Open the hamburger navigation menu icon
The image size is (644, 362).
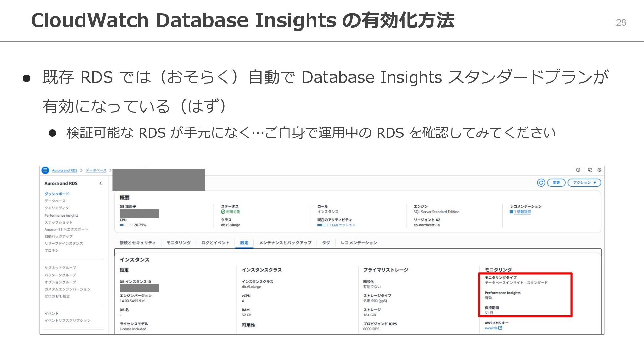pos(45,170)
